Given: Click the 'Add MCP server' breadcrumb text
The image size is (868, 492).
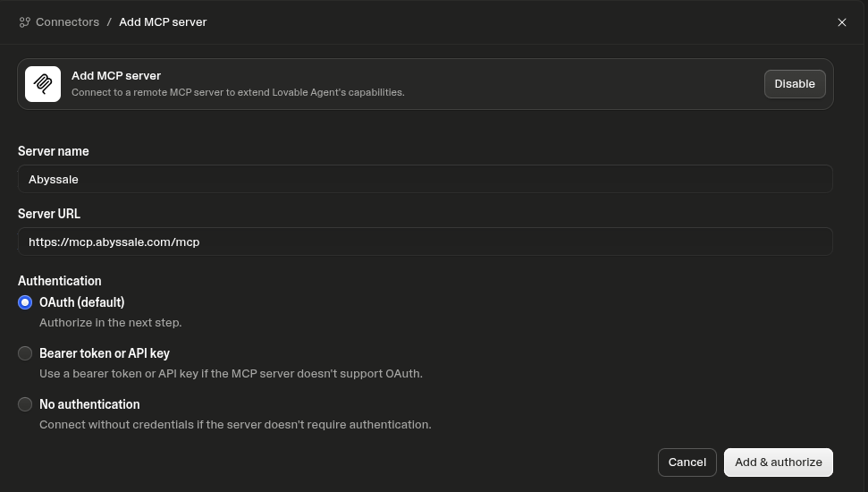Looking at the screenshot, I should [163, 22].
